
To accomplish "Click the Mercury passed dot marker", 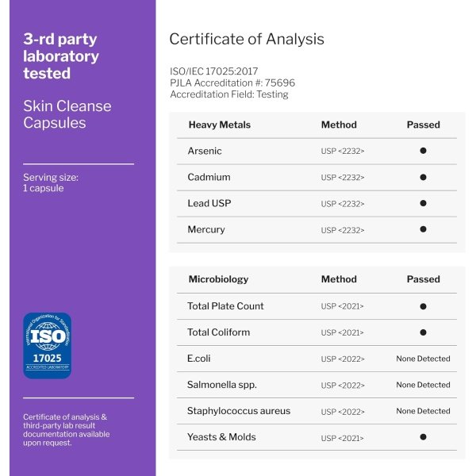I will click(x=423, y=229).
